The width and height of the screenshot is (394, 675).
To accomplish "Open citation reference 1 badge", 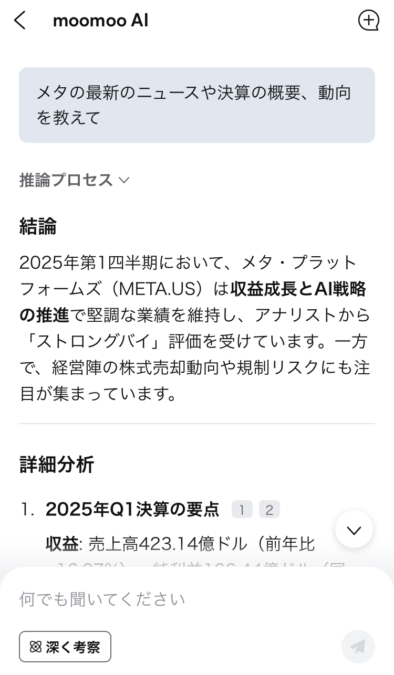I will pyautogui.click(x=242, y=510).
